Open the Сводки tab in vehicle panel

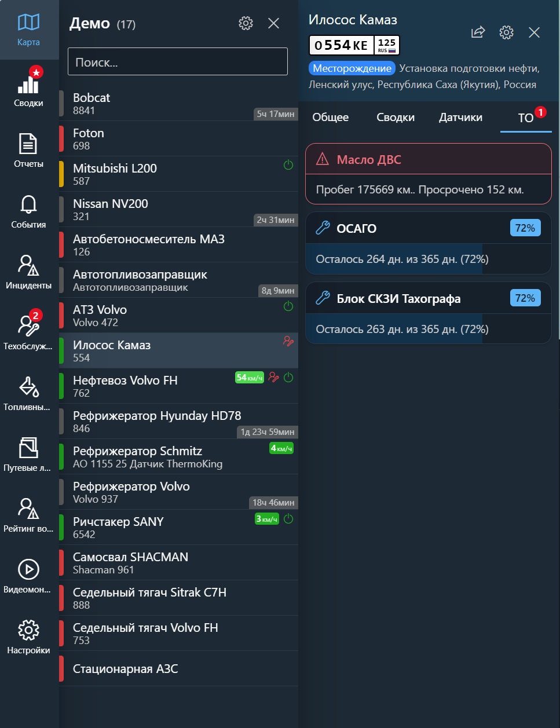396,118
